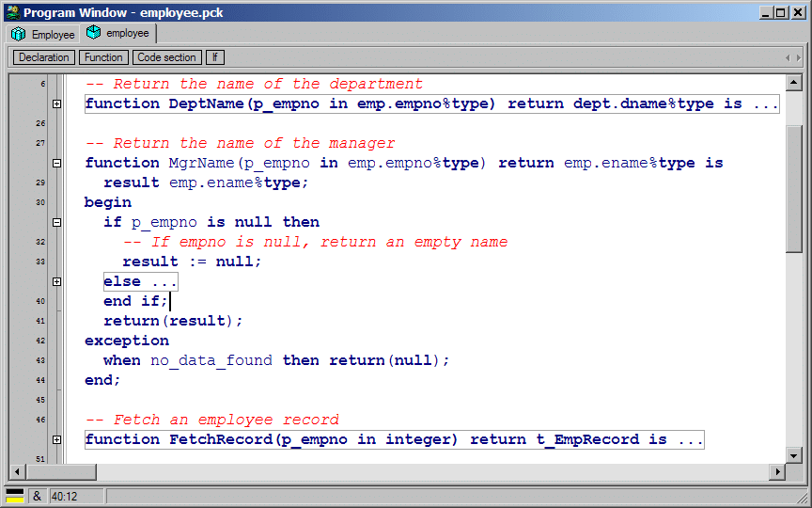Click the If hierarchy button
The image size is (812, 508).
point(215,57)
